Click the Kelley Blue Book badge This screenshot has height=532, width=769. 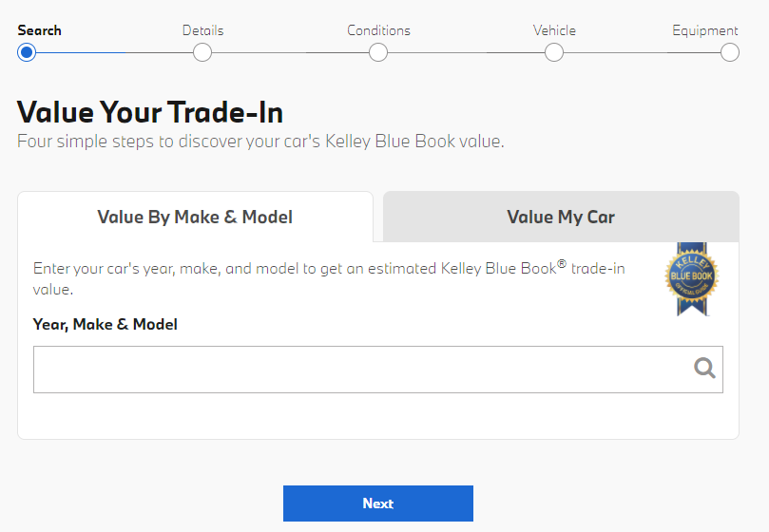[692, 279]
